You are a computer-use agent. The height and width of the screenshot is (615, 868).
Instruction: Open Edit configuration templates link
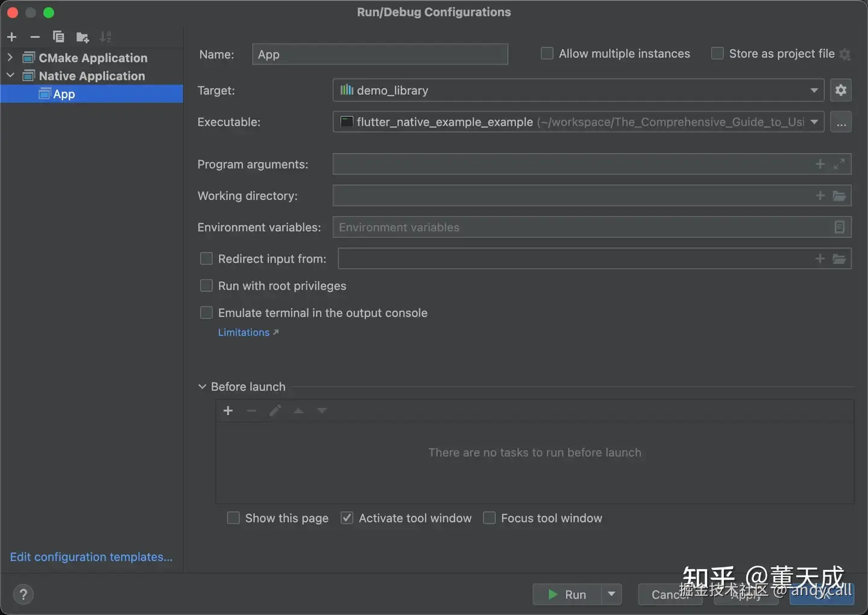[x=91, y=557]
